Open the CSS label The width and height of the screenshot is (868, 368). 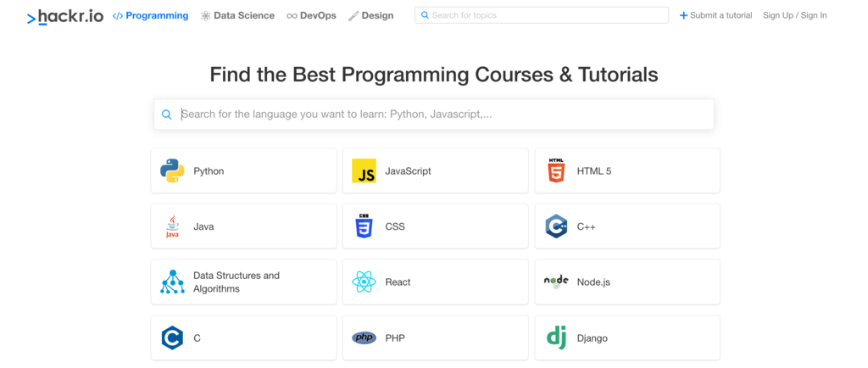[395, 226]
